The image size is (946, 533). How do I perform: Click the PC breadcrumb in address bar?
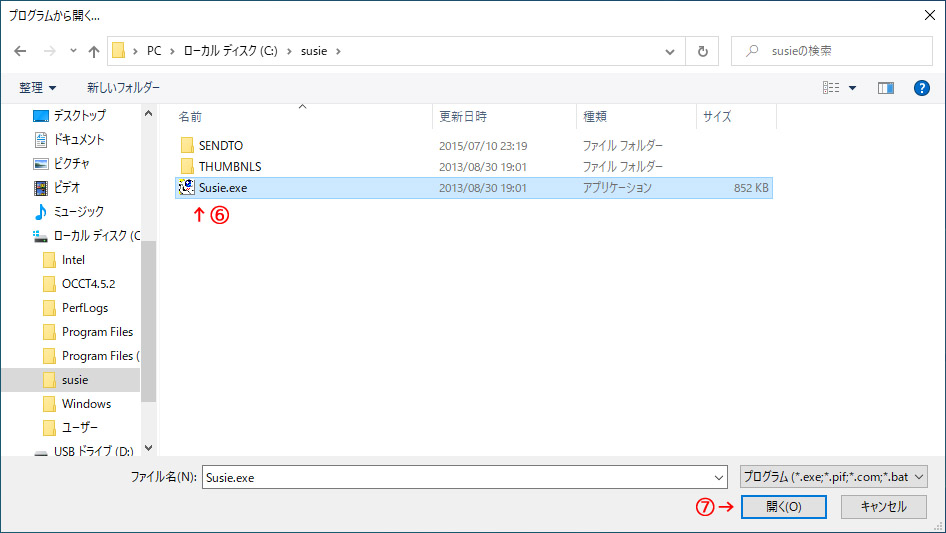pos(154,51)
